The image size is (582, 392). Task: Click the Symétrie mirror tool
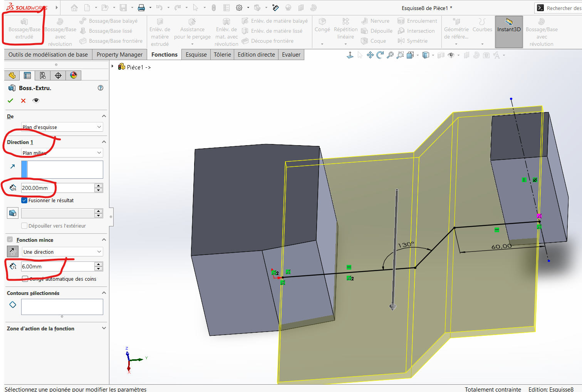click(x=413, y=41)
